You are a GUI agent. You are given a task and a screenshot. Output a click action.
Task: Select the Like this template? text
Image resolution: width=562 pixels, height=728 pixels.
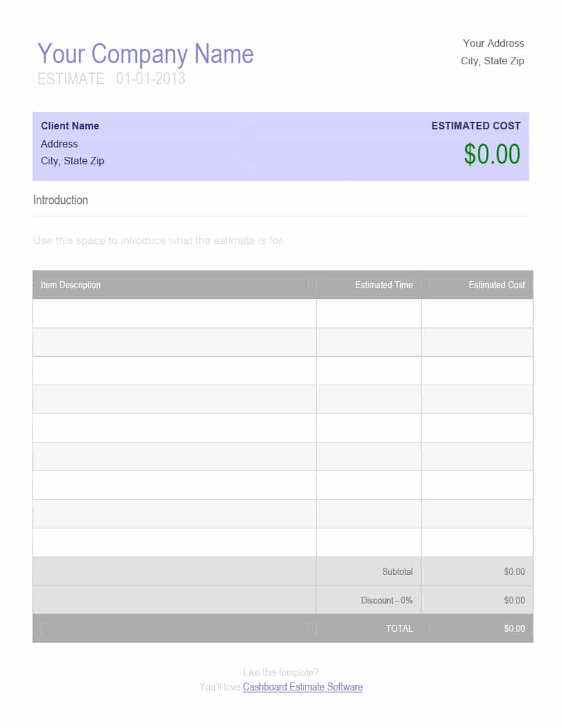(x=281, y=672)
